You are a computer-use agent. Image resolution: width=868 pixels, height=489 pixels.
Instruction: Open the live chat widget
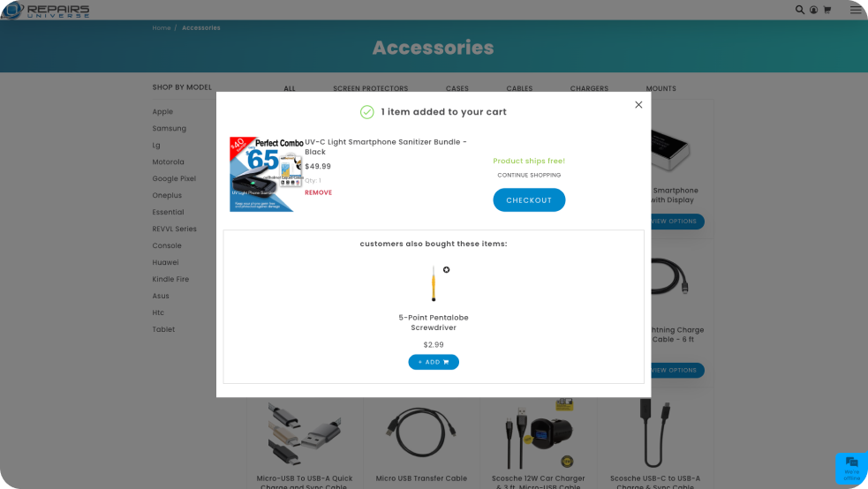[x=851, y=468]
